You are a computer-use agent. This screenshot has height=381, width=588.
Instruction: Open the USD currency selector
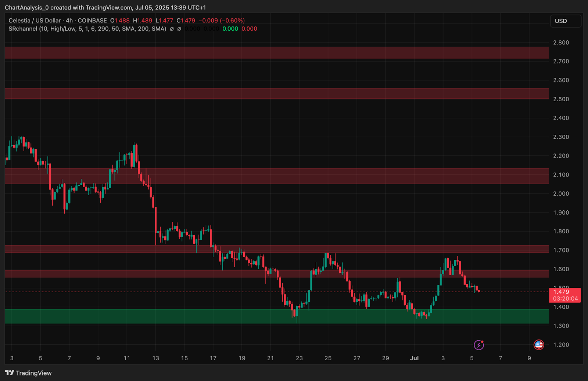point(565,21)
